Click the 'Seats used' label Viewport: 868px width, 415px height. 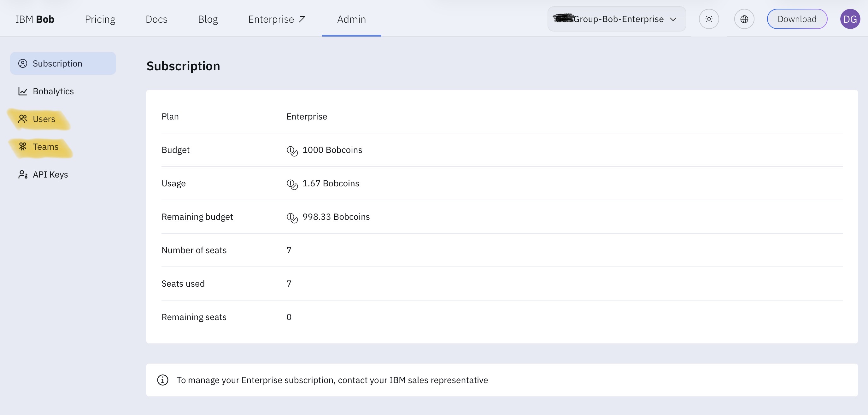coord(183,283)
